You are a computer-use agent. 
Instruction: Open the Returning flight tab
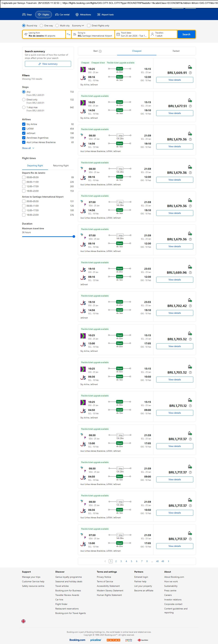pos(61,166)
